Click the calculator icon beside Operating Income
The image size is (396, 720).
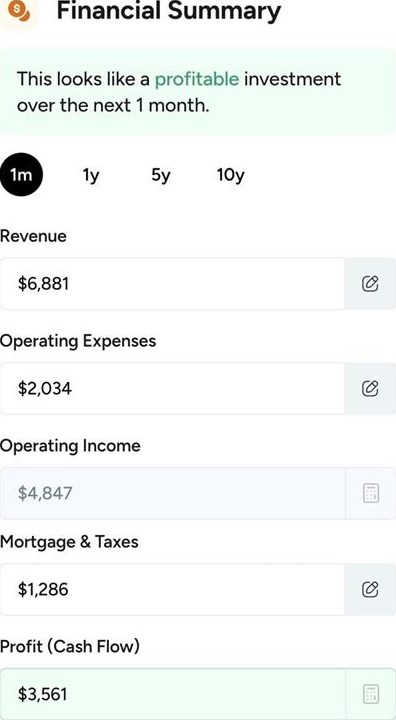coord(371,494)
